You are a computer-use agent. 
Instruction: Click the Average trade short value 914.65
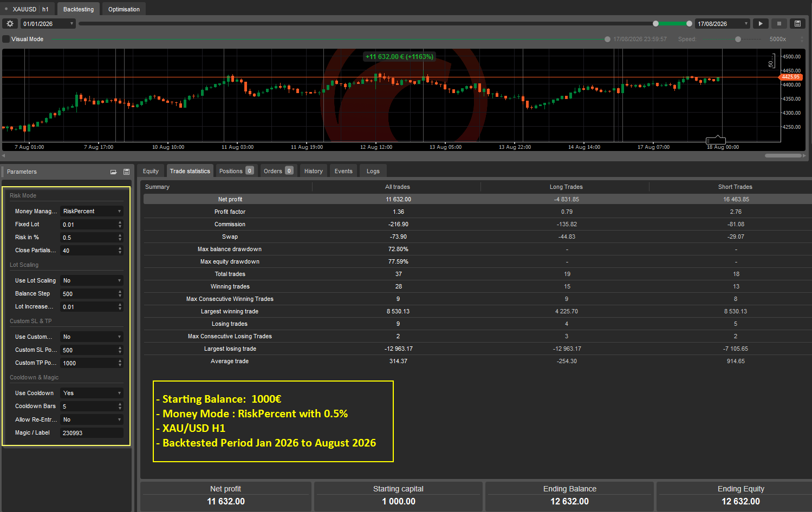(x=736, y=361)
